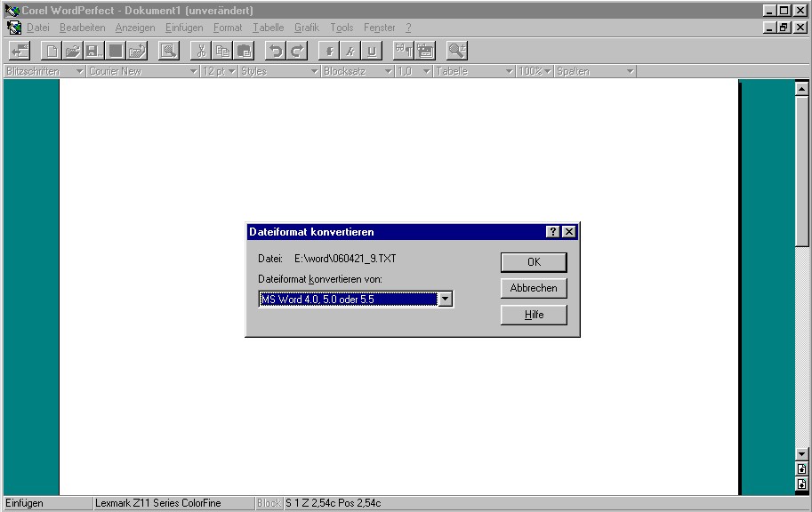The width and height of the screenshot is (812, 512).
Task: Click the next page icon below the scrollbar
Action: [x=801, y=484]
